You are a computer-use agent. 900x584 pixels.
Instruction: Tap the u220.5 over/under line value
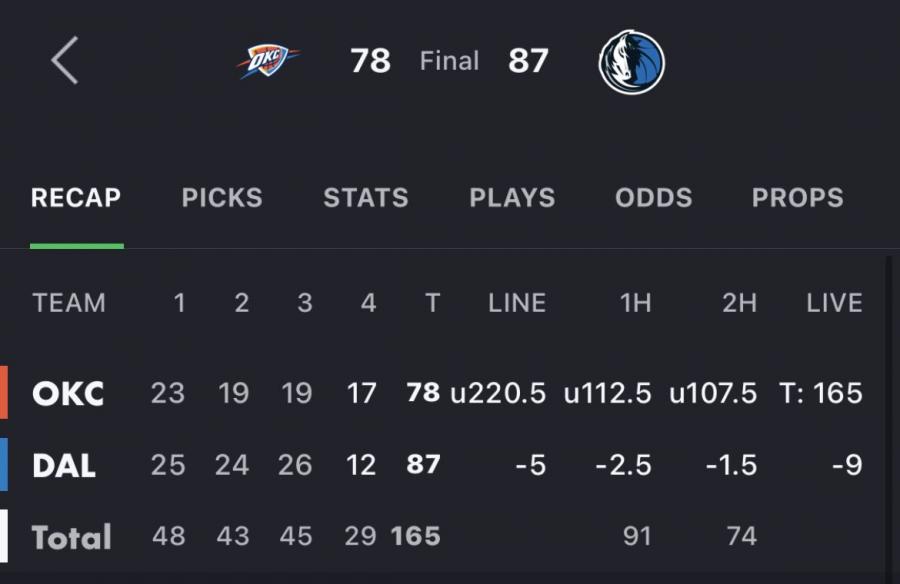[x=498, y=393]
